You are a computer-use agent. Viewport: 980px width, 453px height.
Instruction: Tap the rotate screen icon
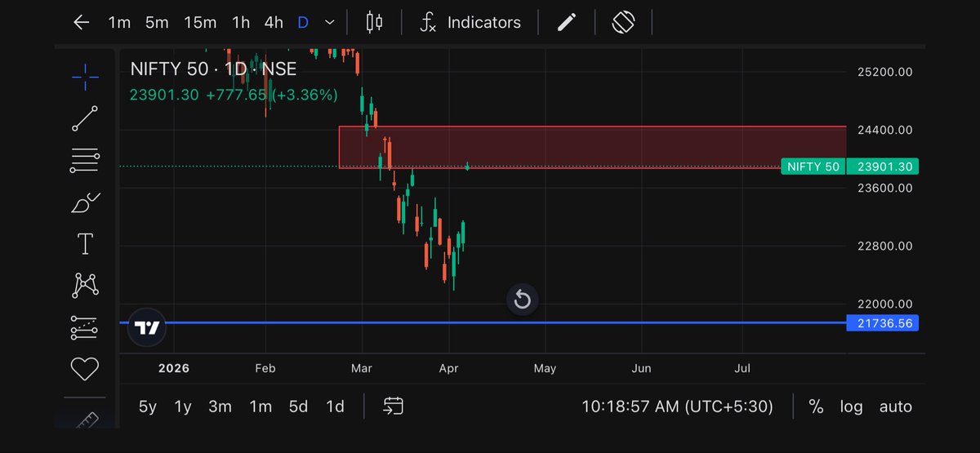(x=624, y=22)
